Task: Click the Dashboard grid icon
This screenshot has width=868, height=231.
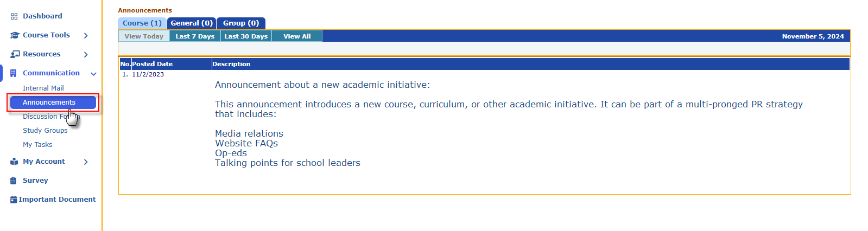Action: tap(14, 16)
